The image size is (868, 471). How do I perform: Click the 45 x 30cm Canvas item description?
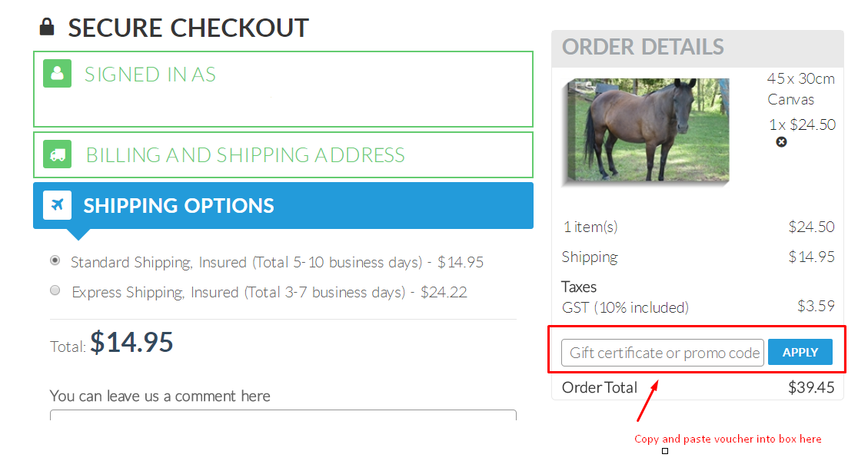[800, 89]
